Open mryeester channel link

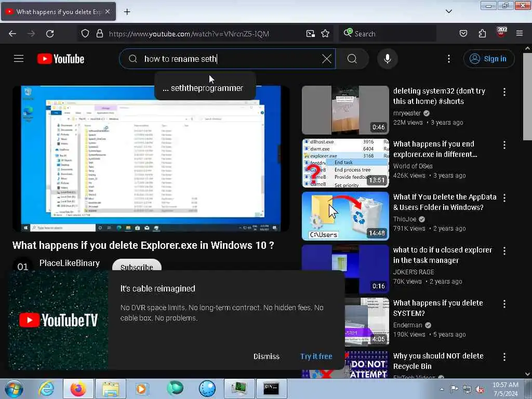(x=407, y=113)
